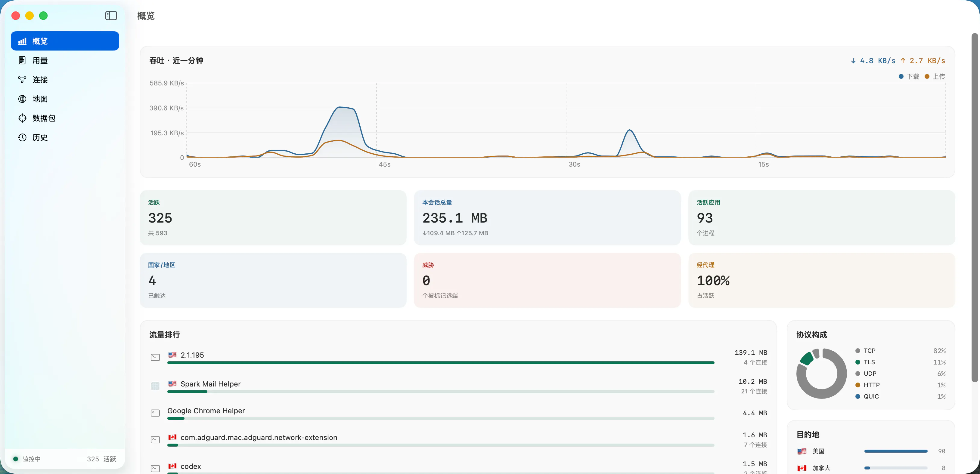Viewport: 980px width, 474px height.
Task: Click the 325 活跃 status bar count
Action: click(101, 459)
